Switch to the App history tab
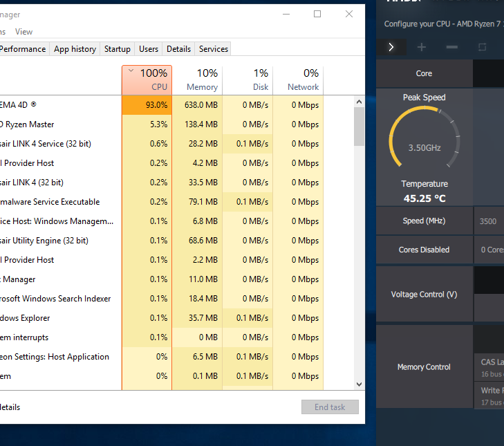 [x=75, y=49]
